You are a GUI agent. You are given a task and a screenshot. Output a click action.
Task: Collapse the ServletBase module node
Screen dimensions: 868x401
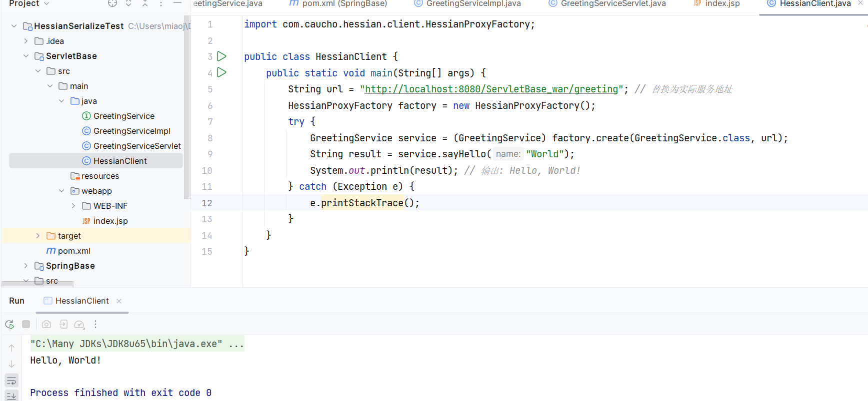tap(26, 56)
